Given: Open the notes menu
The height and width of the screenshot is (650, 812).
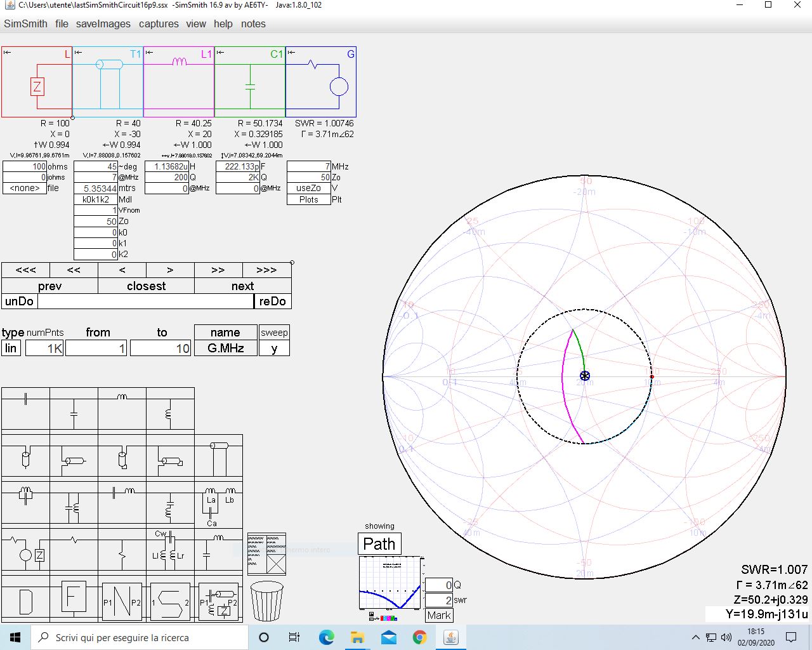Looking at the screenshot, I should 253,23.
